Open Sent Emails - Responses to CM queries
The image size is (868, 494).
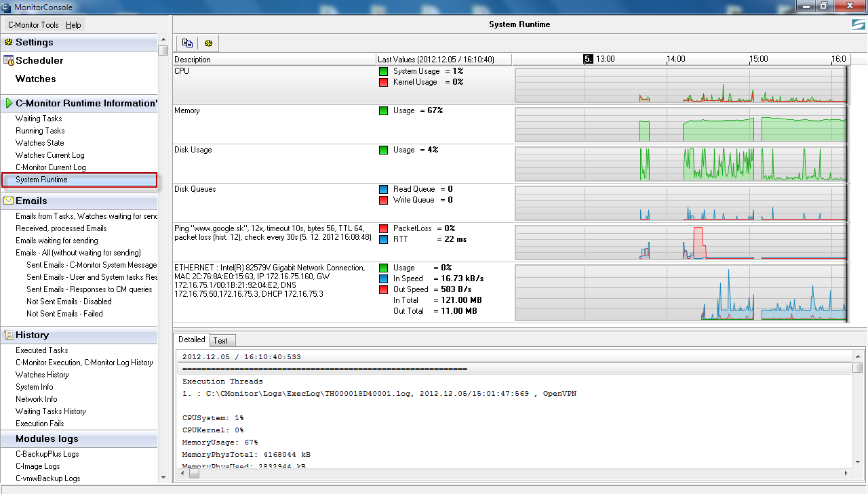coord(90,289)
